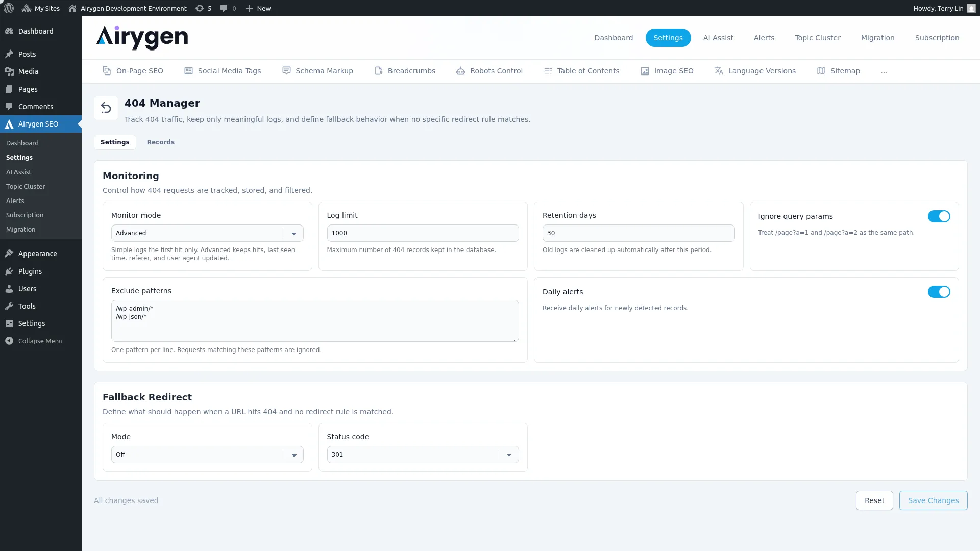The width and height of the screenshot is (980, 551).
Task: Click the Retention days input field
Action: (x=638, y=233)
